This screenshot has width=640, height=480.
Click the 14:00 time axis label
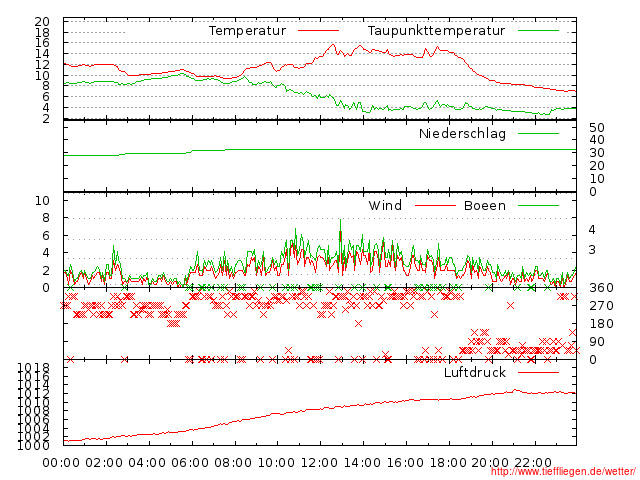coord(362,462)
